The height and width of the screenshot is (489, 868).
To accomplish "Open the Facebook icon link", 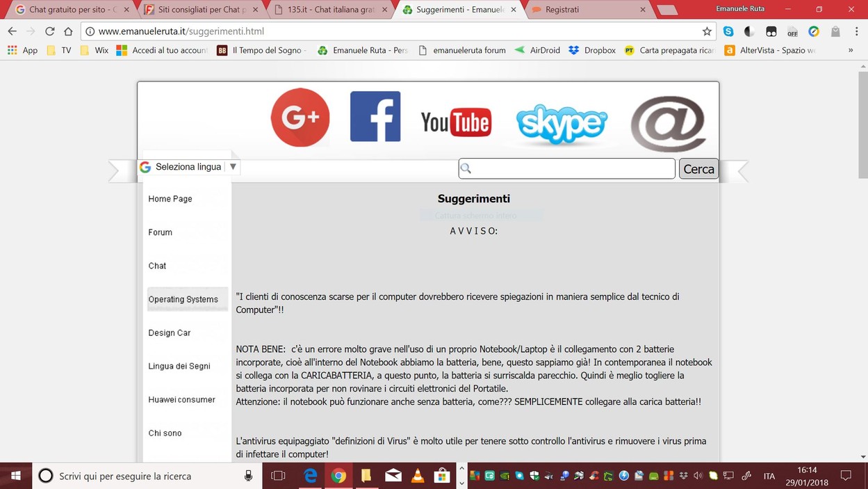I will 375,116.
